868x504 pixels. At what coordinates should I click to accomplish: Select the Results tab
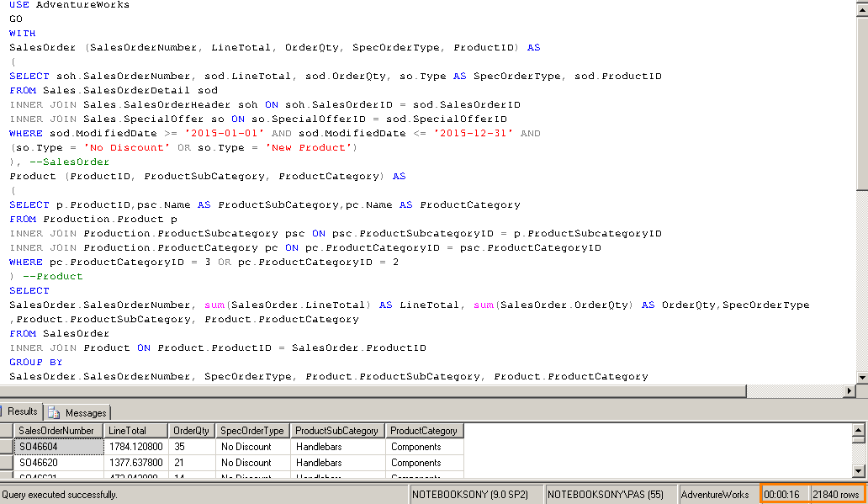point(23,411)
